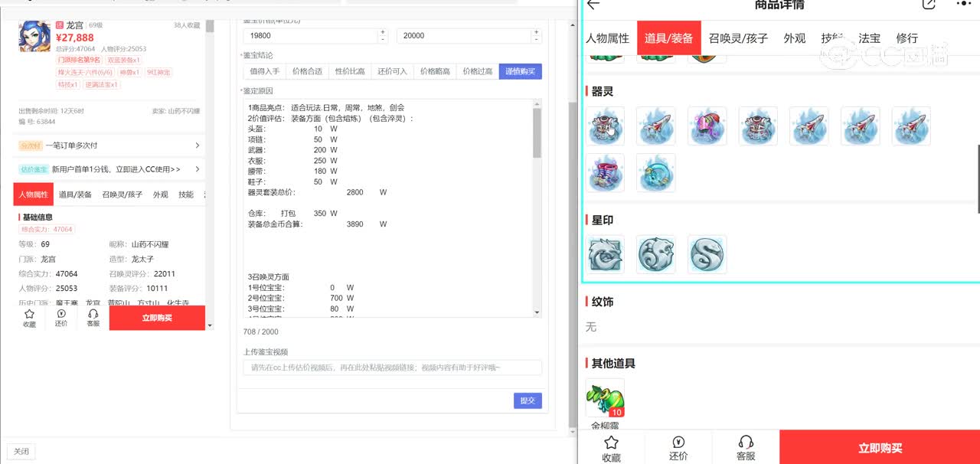980x464 pixels.
Task: Tap 收藏 star in right panel bottom bar
Action: 611,448
